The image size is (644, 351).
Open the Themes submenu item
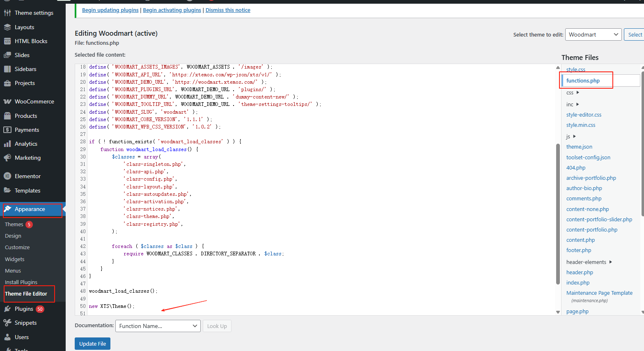tap(14, 224)
